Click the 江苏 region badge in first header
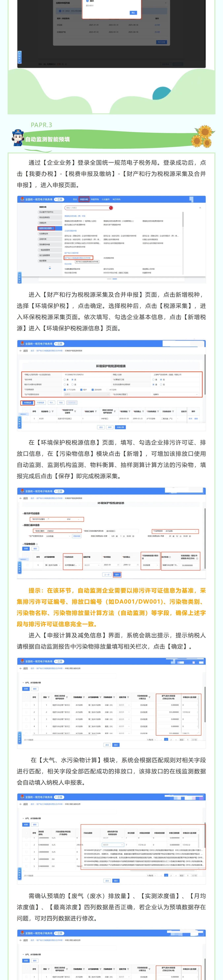The height and width of the screenshot is (980, 223). pos(59,199)
